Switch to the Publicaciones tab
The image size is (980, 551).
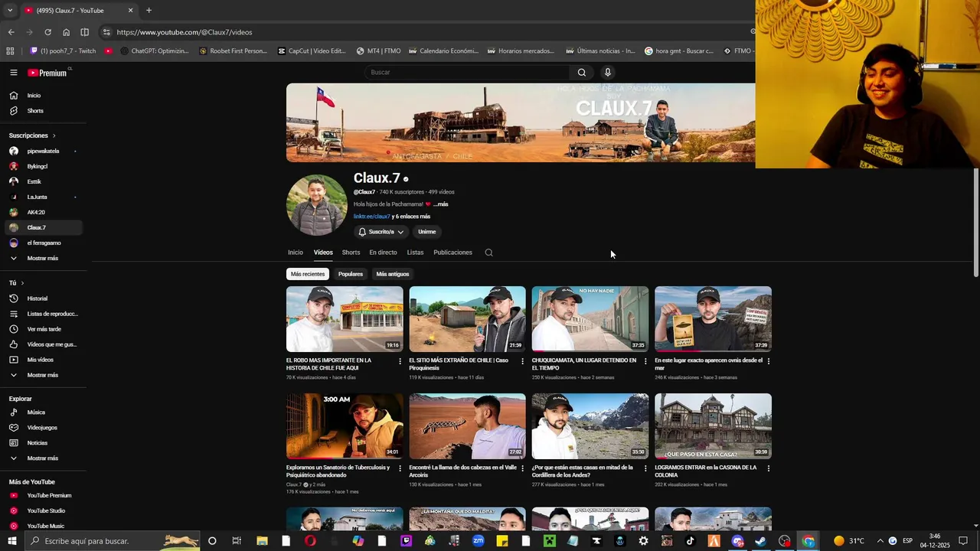coord(452,253)
